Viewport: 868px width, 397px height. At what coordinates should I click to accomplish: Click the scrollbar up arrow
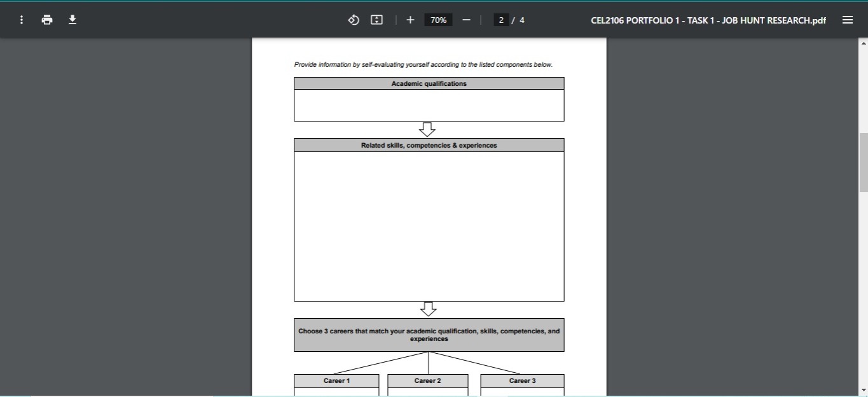[863, 42]
